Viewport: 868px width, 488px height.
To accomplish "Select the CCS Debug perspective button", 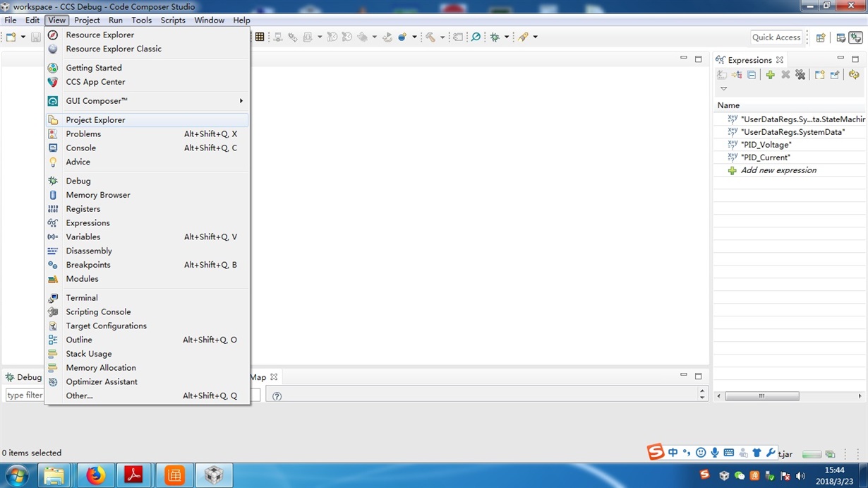I will (x=855, y=37).
